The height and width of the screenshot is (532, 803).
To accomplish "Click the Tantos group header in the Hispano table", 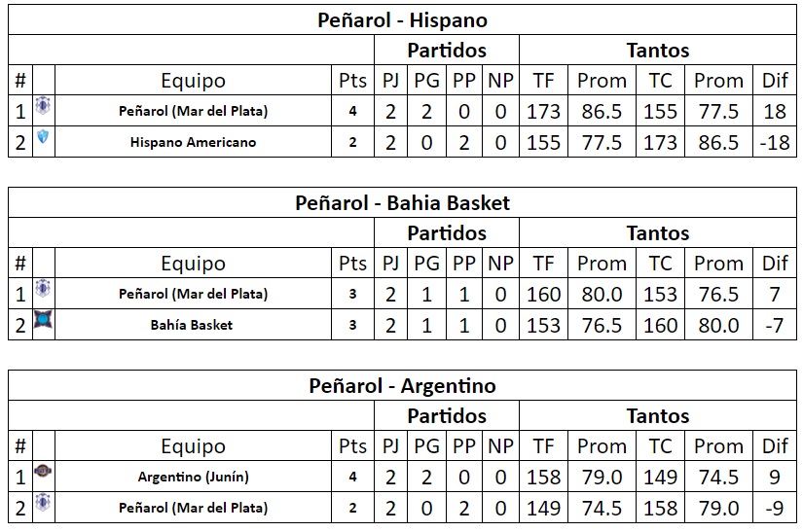I will [x=658, y=51].
